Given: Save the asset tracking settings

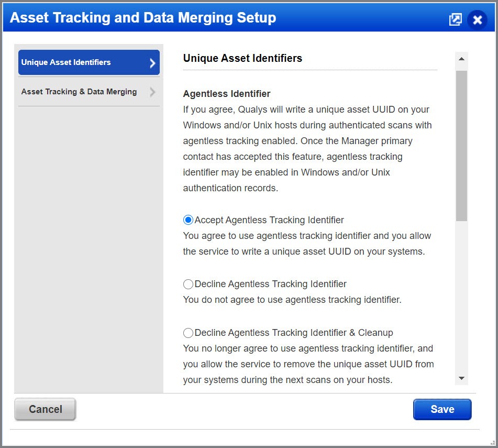Looking at the screenshot, I should pos(442,409).
